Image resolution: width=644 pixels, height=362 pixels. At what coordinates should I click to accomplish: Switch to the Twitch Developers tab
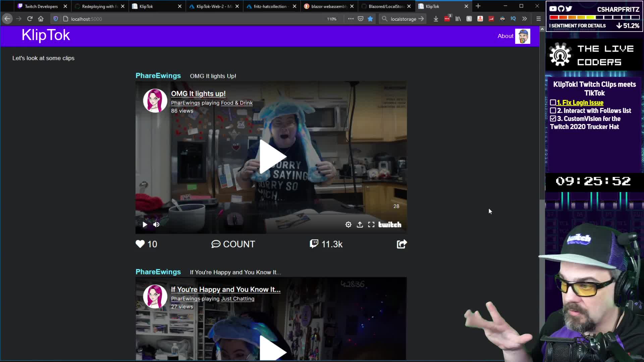[41, 6]
